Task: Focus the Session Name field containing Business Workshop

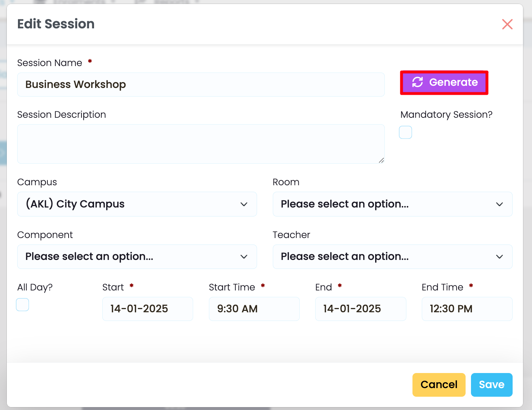Action: tap(201, 85)
